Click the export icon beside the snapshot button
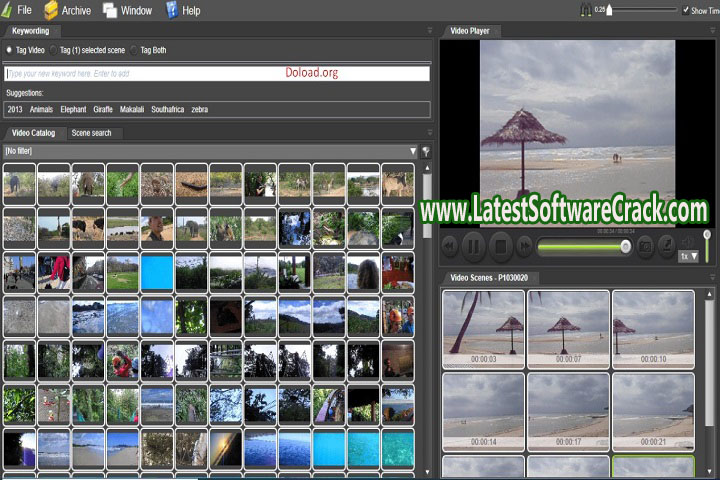 pos(667,245)
